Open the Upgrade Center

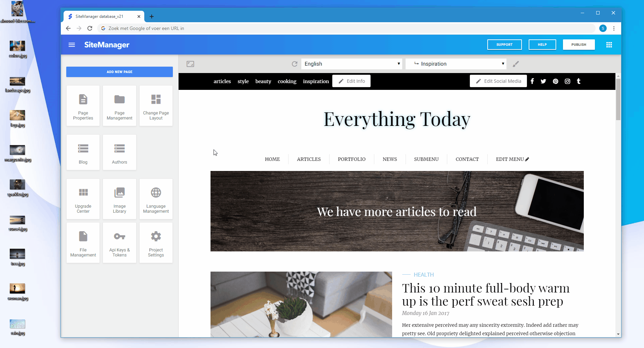pos(83,199)
